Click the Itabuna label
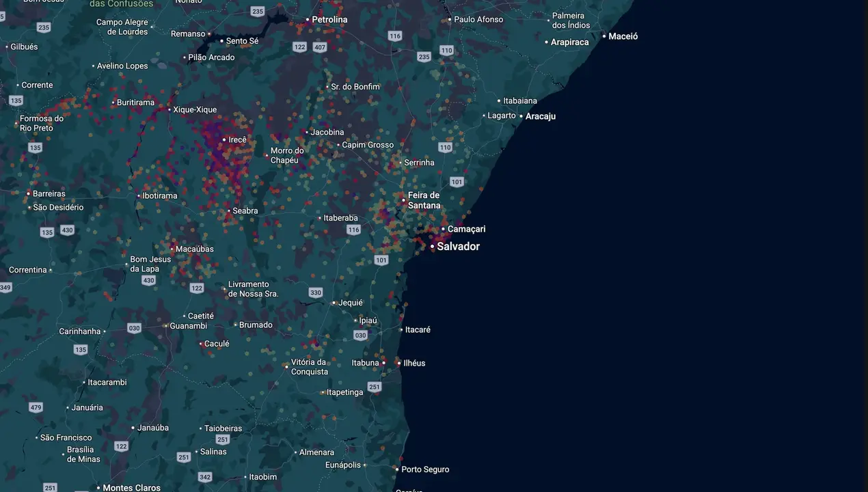Image resolution: width=868 pixels, height=492 pixels. click(x=366, y=364)
